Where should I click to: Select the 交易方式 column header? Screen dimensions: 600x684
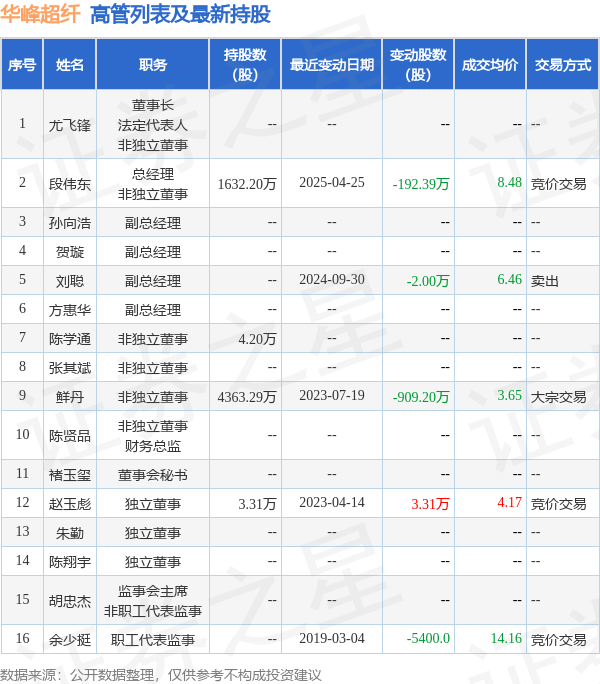(x=562, y=65)
